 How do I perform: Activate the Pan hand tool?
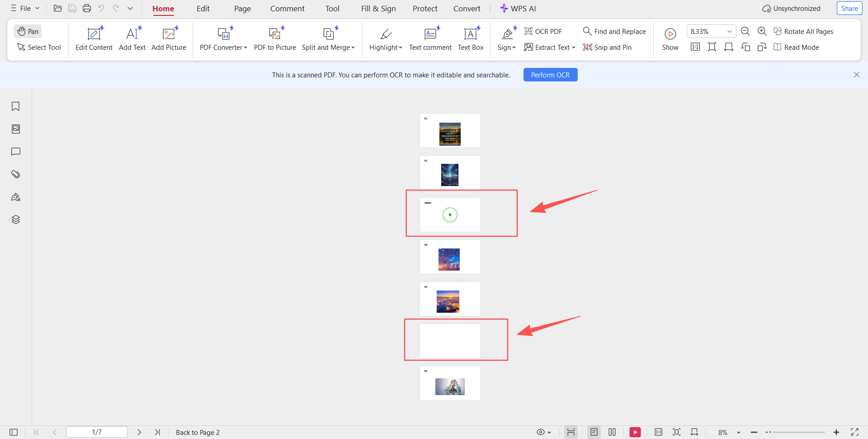coord(28,31)
